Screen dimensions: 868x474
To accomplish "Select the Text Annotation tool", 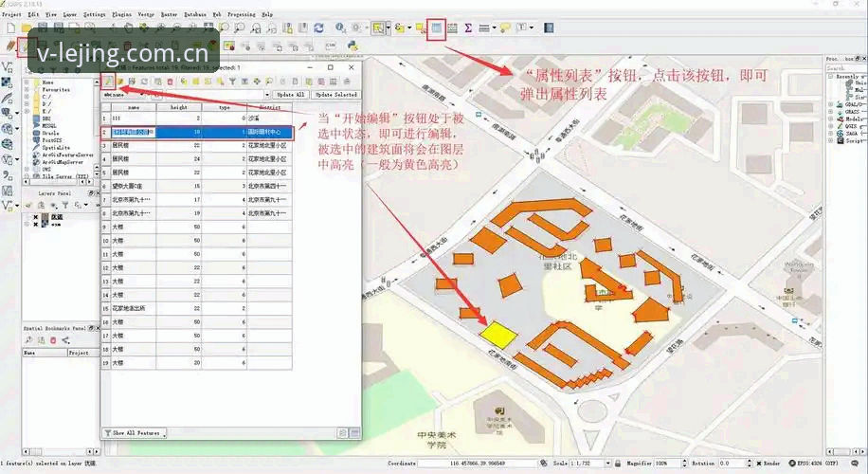I will [521, 27].
